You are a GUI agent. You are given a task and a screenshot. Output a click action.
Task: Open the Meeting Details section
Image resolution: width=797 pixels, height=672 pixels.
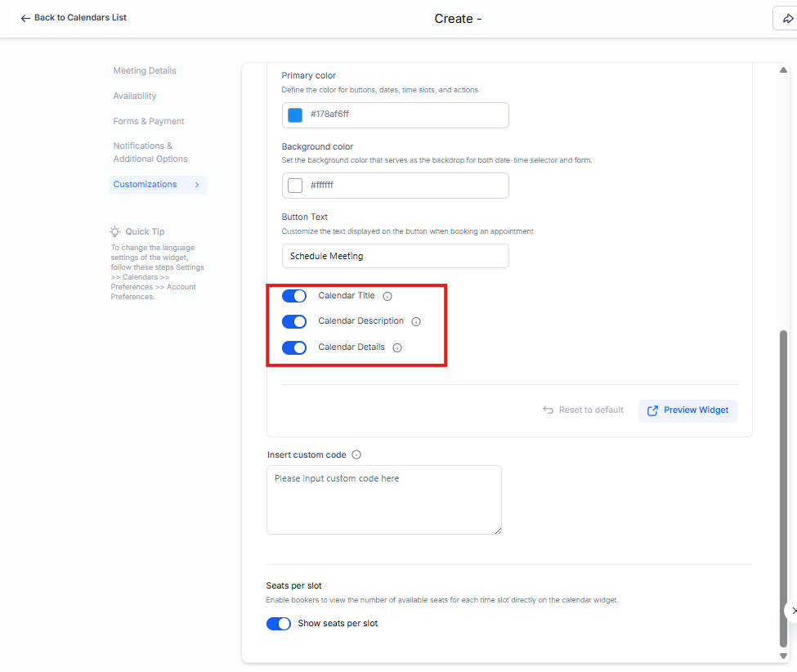[145, 71]
